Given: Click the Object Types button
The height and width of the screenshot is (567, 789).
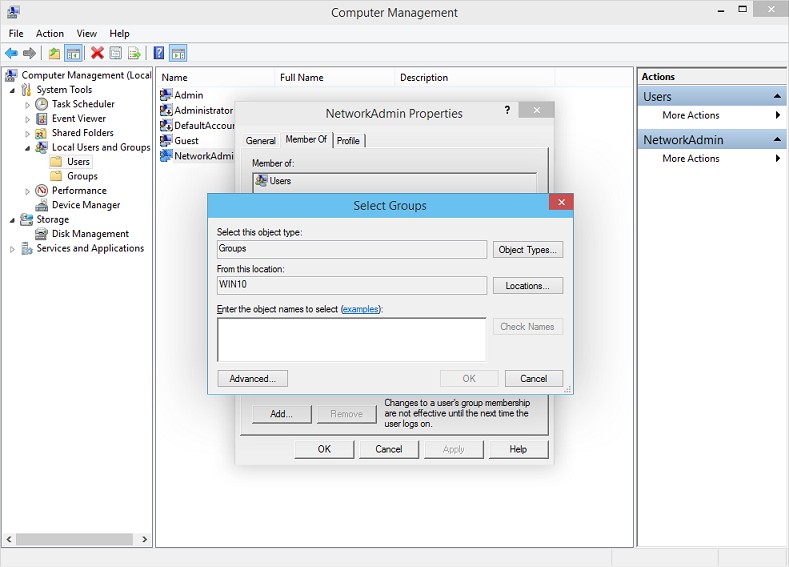Looking at the screenshot, I should pos(527,250).
